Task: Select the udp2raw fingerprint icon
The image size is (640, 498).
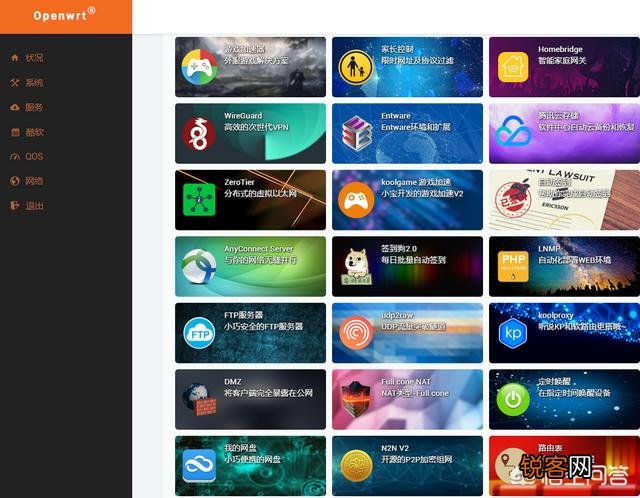Action: pyautogui.click(x=356, y=332)
